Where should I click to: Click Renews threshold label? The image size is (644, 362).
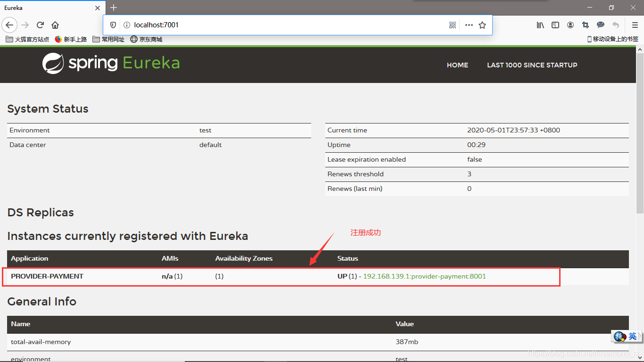[355, 174]
